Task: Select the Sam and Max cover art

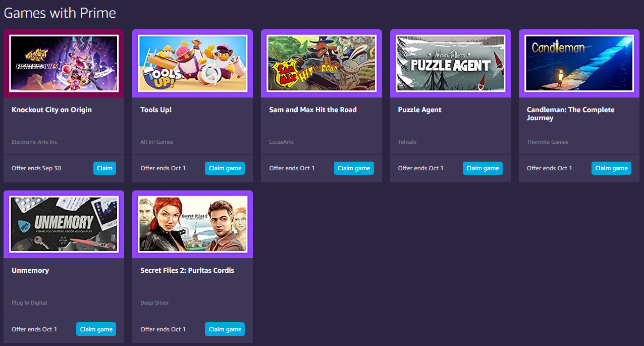Action: 321,63
